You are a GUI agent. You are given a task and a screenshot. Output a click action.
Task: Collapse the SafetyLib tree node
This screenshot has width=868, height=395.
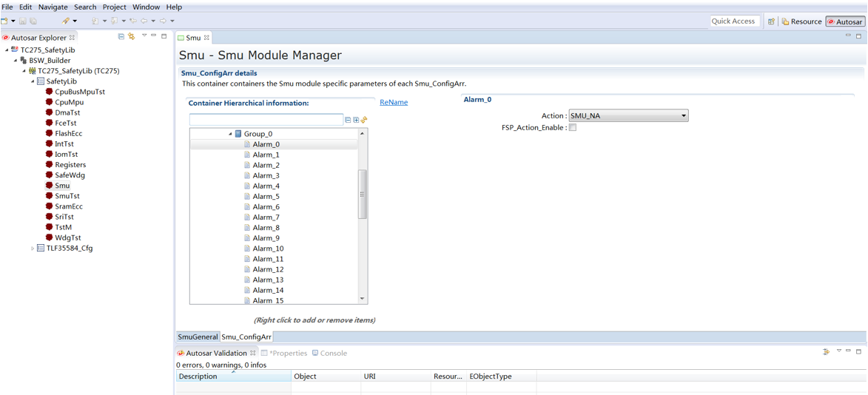click(x=33, y=81)
